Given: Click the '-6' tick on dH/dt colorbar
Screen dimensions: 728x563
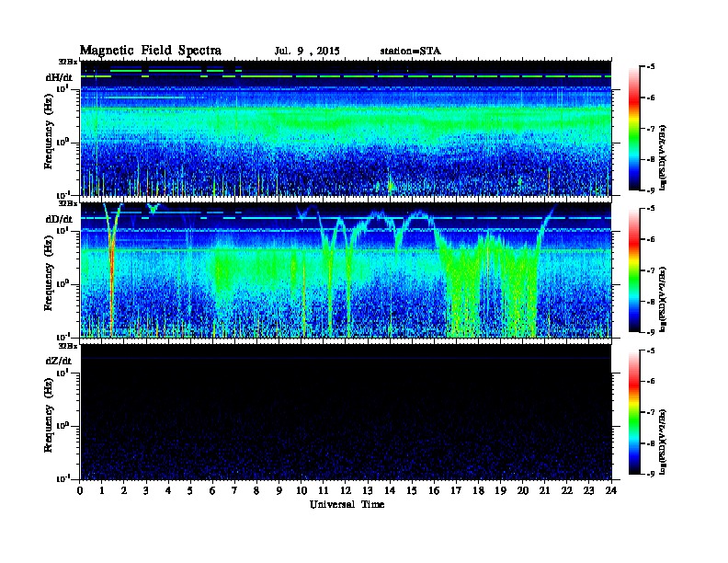Looking at the screenshot, I should 651,98.
